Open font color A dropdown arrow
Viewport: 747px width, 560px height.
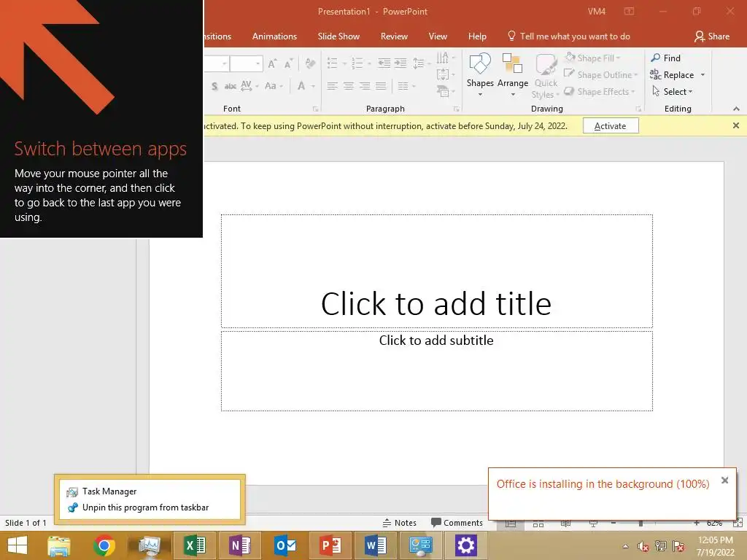pyautogui.click(x=313, y=86)
